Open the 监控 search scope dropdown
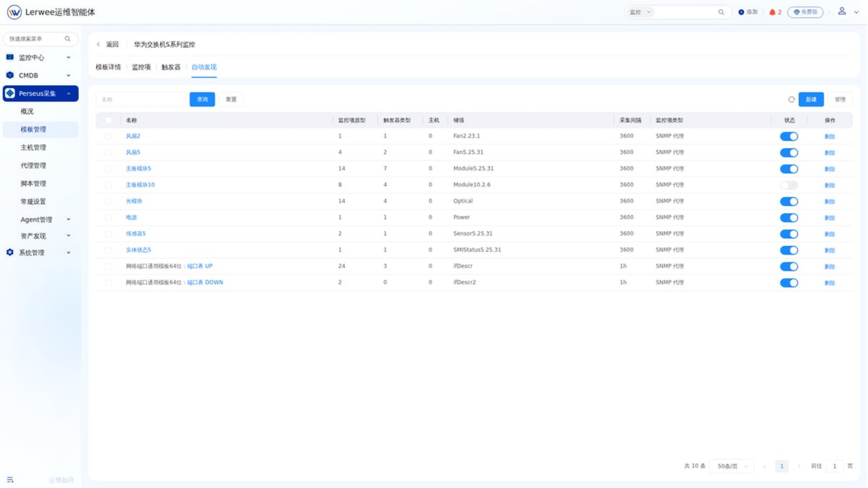 pyautogui.click(x=640, y=12)
